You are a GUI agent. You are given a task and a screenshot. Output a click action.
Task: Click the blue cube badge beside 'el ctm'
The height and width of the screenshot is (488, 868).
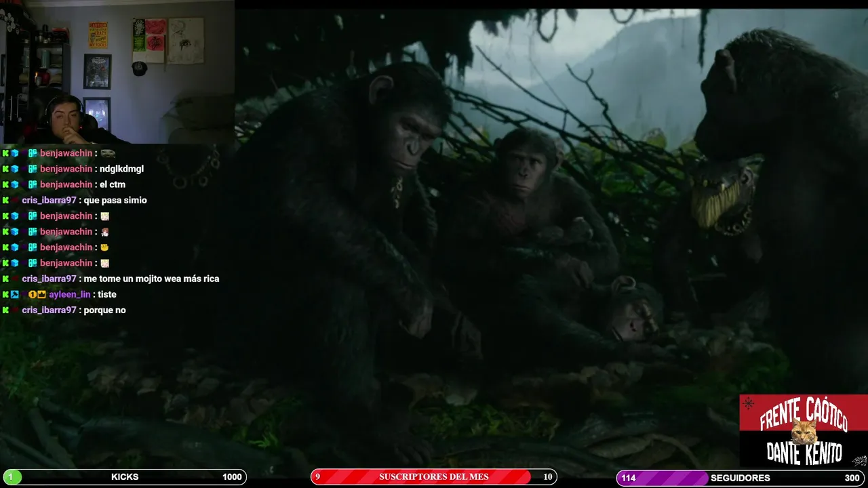(15, 184)
